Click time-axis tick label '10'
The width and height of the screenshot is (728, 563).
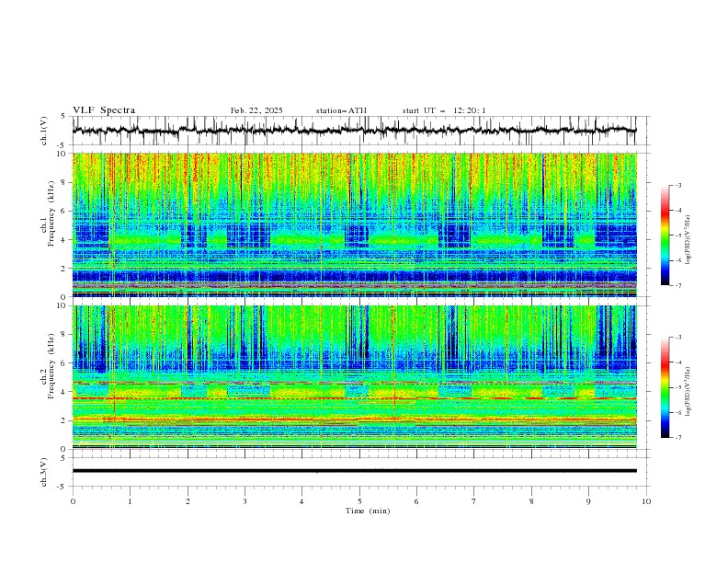646,501
